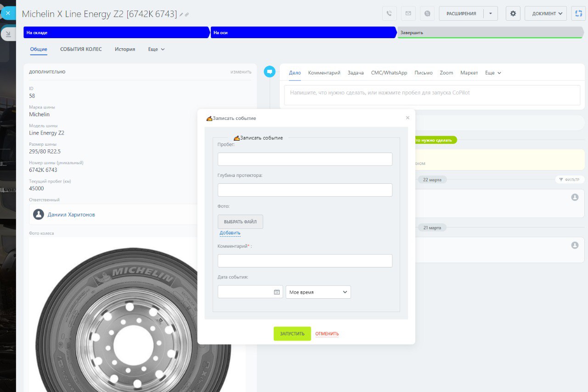Select the Задача timeline tab

tap(356, 73)
